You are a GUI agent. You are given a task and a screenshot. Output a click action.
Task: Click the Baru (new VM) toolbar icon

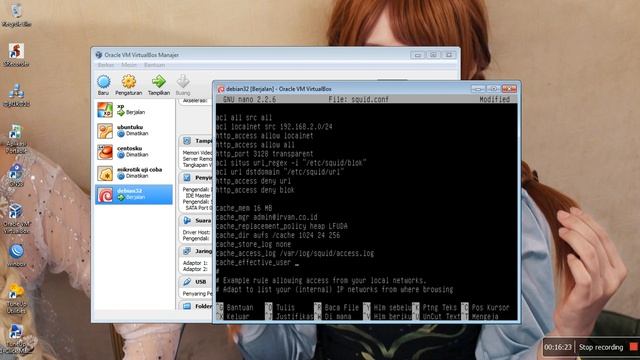pos(104,82)
